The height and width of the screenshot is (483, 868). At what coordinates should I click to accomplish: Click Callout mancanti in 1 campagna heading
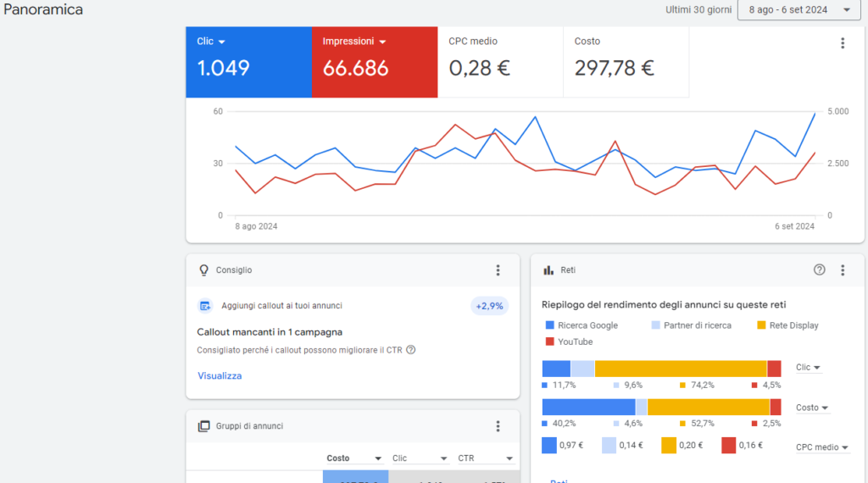(270, 332)
